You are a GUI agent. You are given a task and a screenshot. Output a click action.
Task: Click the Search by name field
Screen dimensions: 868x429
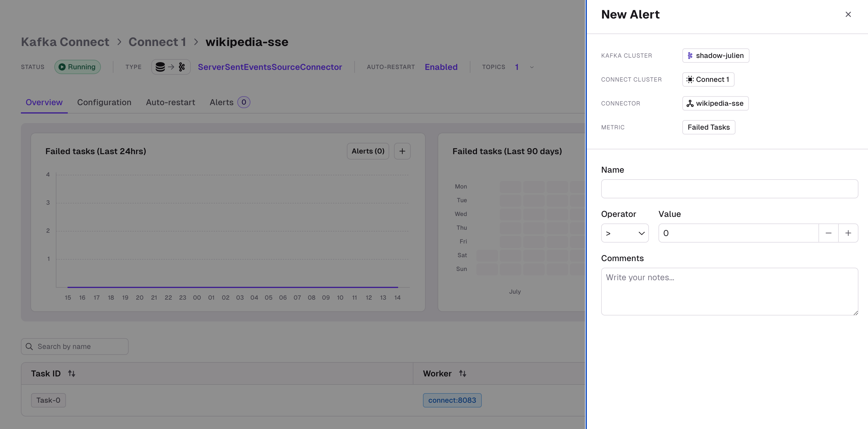74,346
